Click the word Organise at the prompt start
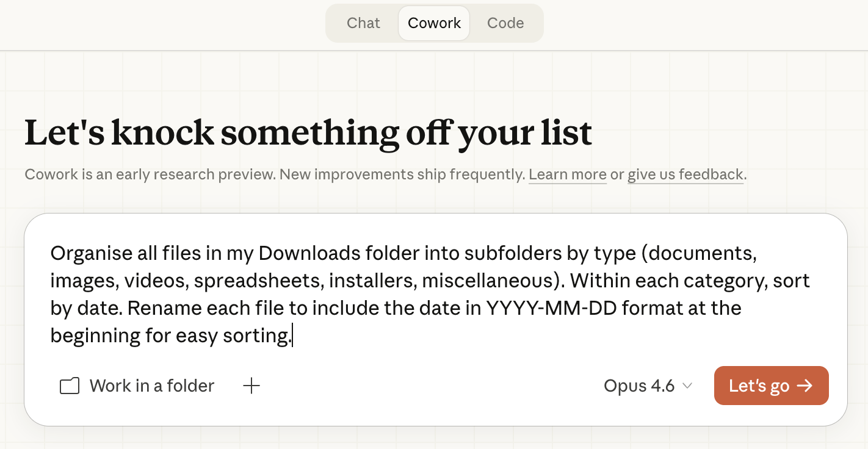 click(x=90, y=253)
